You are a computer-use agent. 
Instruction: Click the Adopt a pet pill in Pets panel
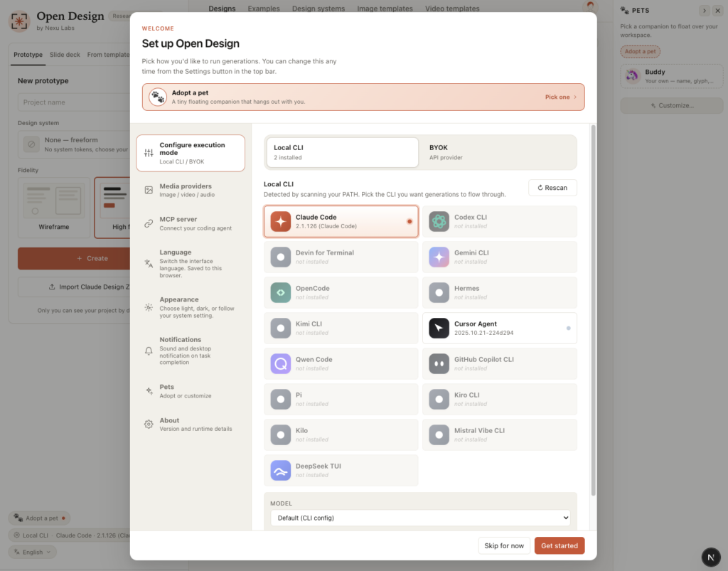(x=641, y=51)
